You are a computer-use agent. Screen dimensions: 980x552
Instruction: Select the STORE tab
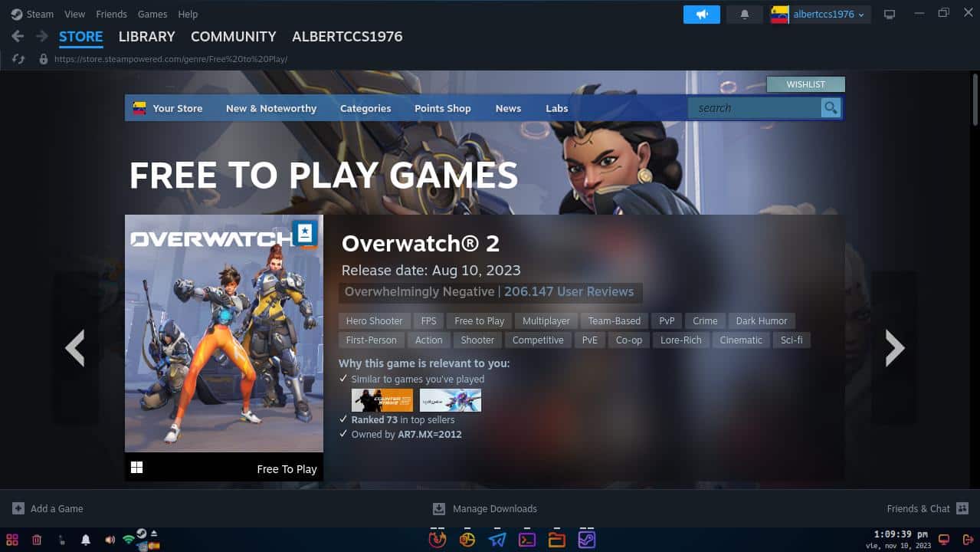pos(80,36)
